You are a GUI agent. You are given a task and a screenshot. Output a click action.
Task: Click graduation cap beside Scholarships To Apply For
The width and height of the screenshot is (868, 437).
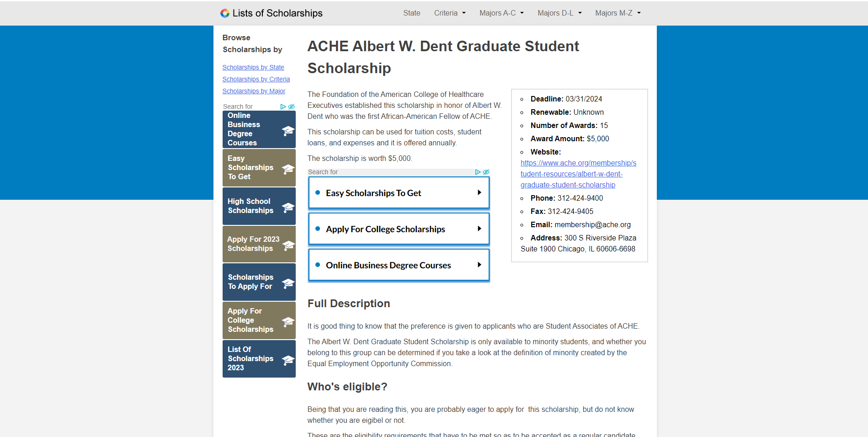288,283
